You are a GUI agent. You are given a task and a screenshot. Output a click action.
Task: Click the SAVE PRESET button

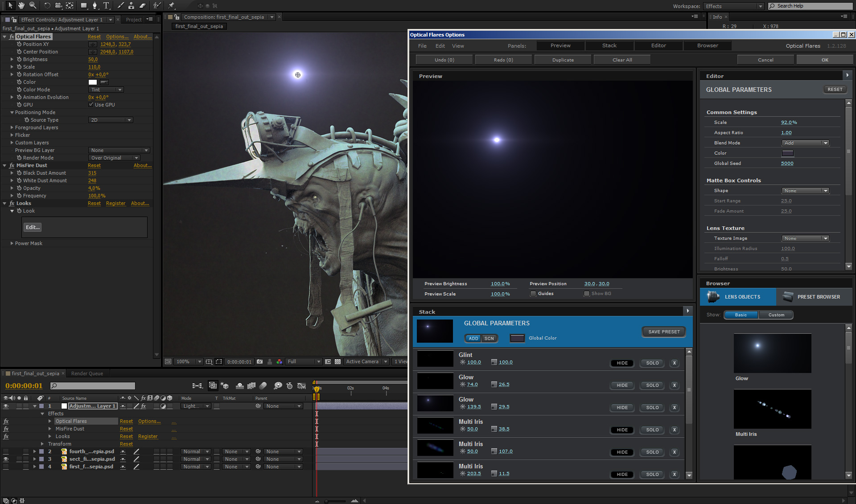click(664, 332)
